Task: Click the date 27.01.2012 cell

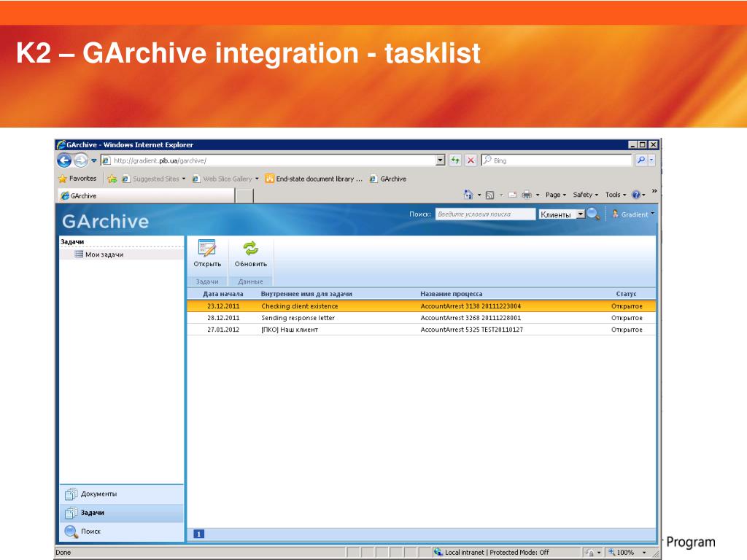Action: pyautogui.click(x=223, y=330)
